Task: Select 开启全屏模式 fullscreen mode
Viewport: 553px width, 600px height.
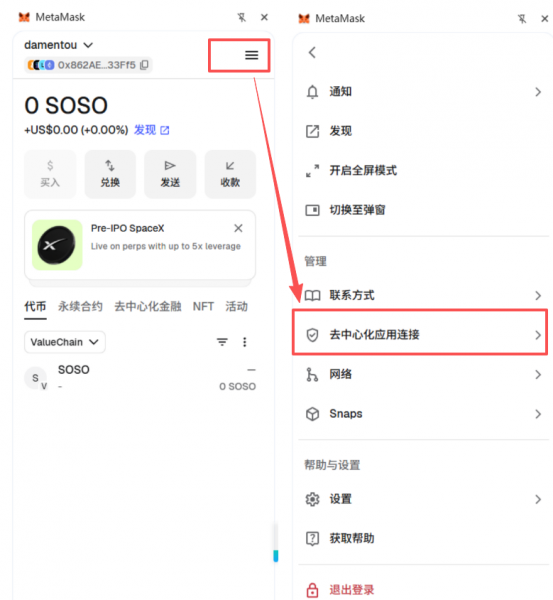Action: 423,171
